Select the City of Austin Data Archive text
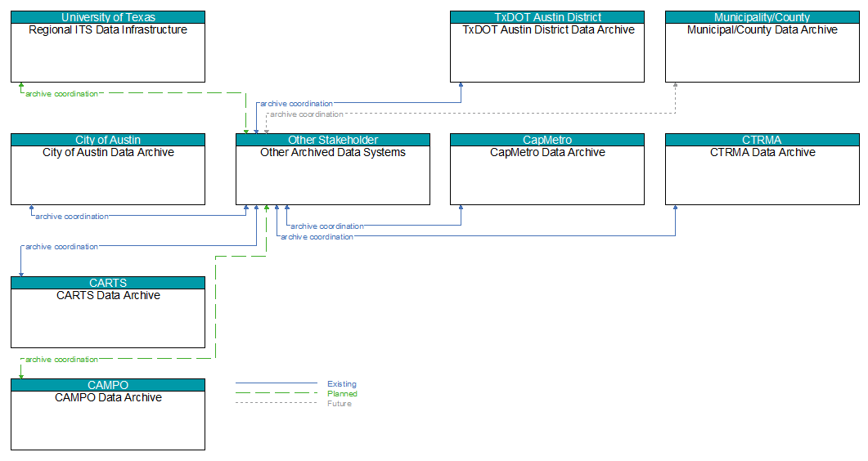 108,153
